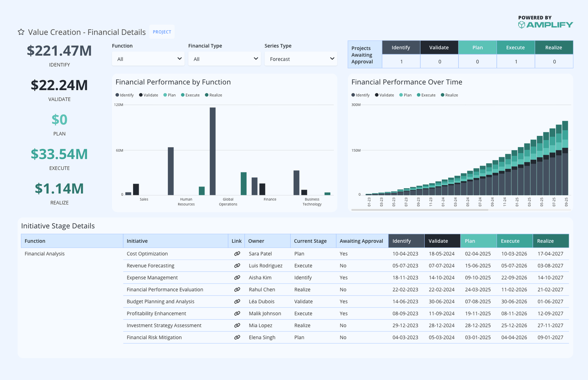Image resolution: width=588 pixels, height=380 pixels.
Task: Click the Current Stage column header
Action: coord(310,241)
